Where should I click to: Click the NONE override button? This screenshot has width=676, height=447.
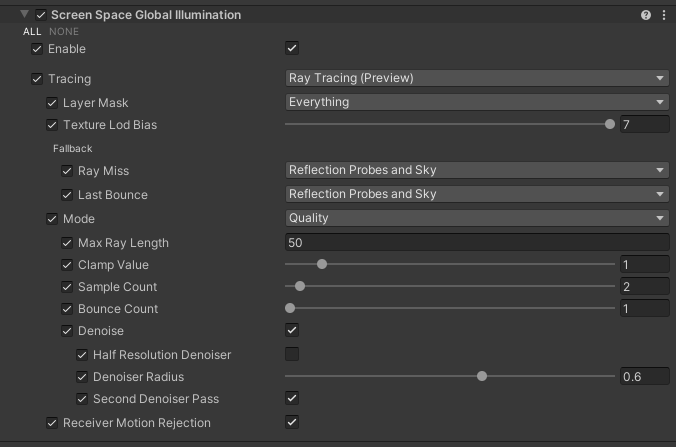pyautogui.click(x=64, y=32)
